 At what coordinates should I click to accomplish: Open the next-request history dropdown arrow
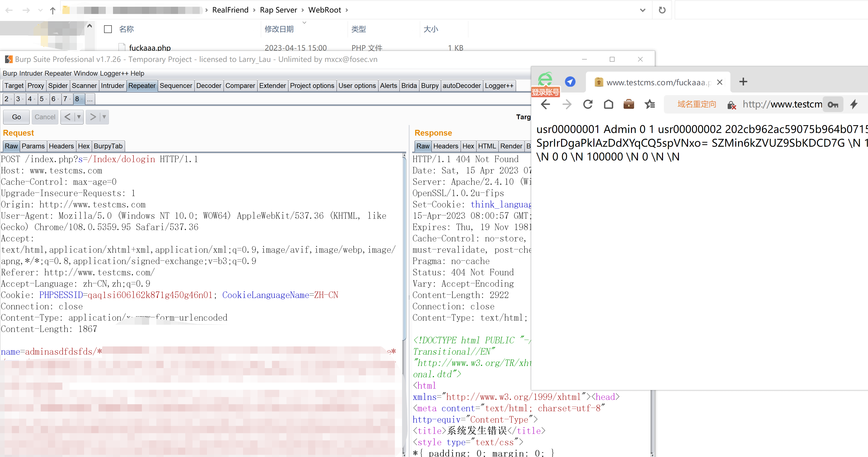pos(104,117)
